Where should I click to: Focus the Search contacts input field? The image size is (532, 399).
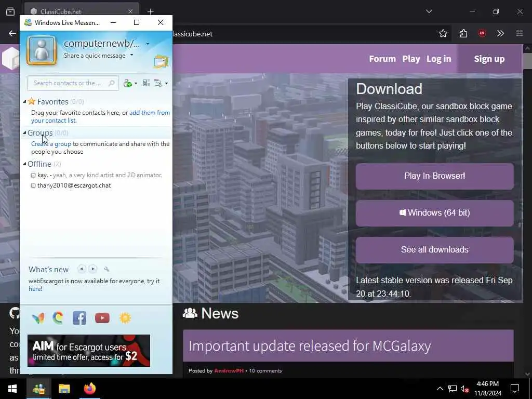pyautogui.click(x=73, y=83)
